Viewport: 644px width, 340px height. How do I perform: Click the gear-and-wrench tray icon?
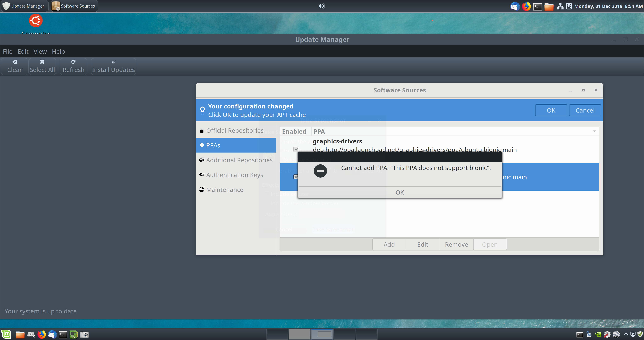pos(607,334)
